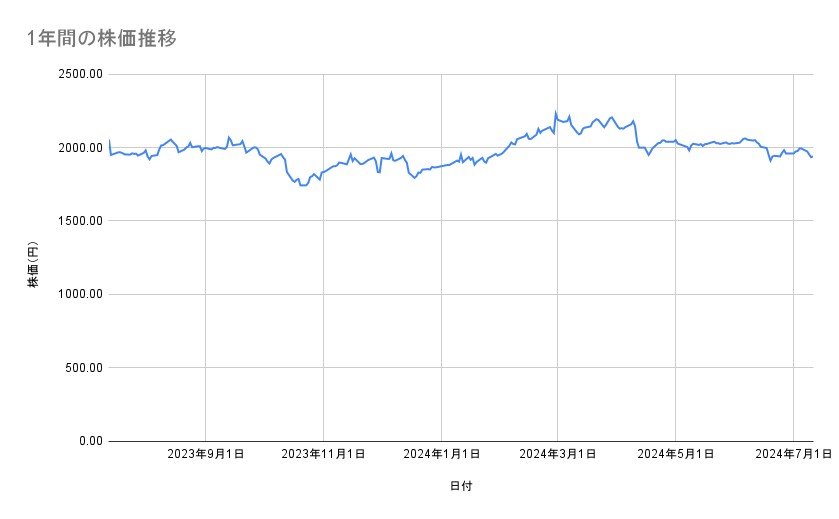Click the 2500.00 y-axis label

coord(78,74)
